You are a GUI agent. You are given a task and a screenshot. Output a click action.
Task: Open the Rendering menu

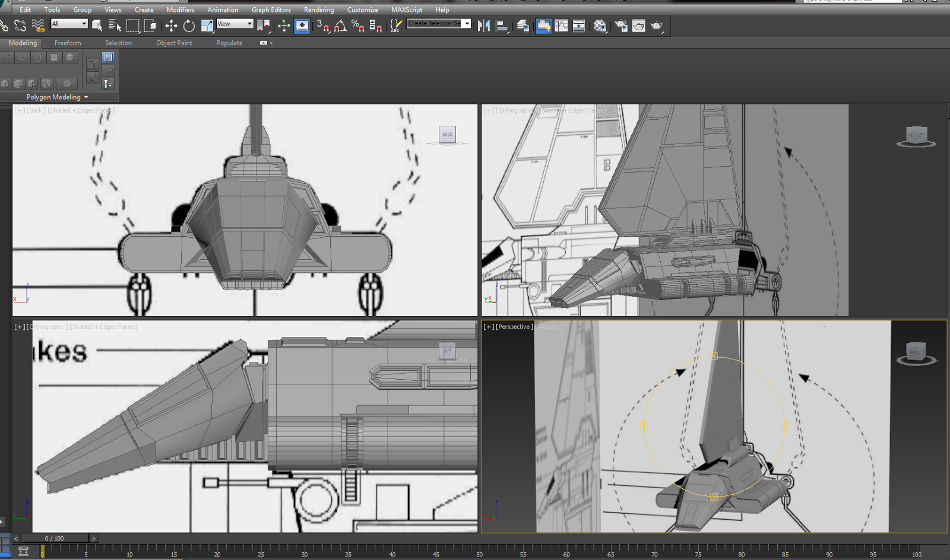(x=319, y=9)
